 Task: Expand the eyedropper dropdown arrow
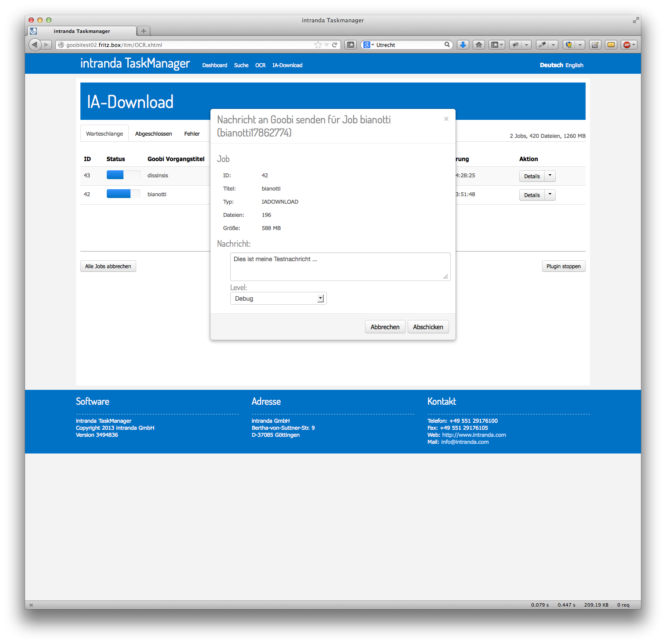[554, 45]
